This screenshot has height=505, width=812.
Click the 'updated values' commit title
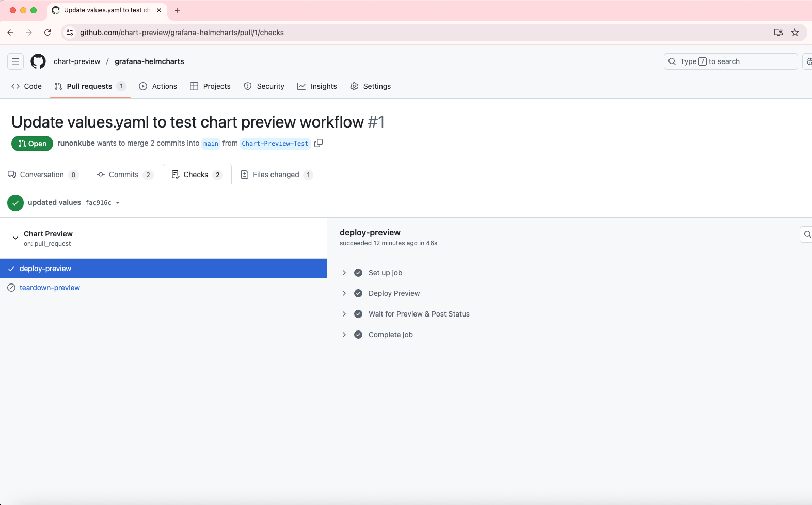point(54,202)
